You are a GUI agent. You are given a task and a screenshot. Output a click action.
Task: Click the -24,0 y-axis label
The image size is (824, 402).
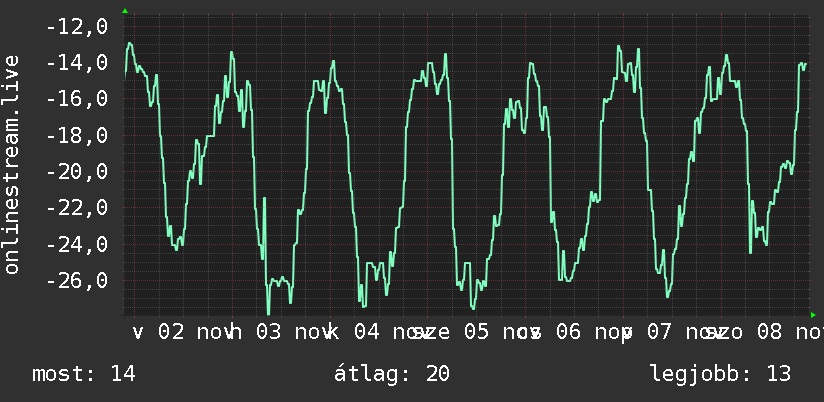tap(77, 245)
